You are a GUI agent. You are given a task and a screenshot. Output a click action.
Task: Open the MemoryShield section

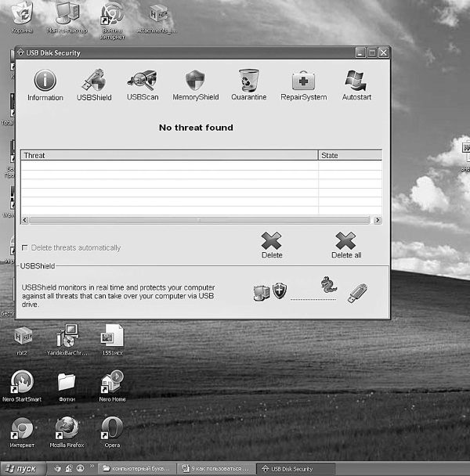coord(195,85)
